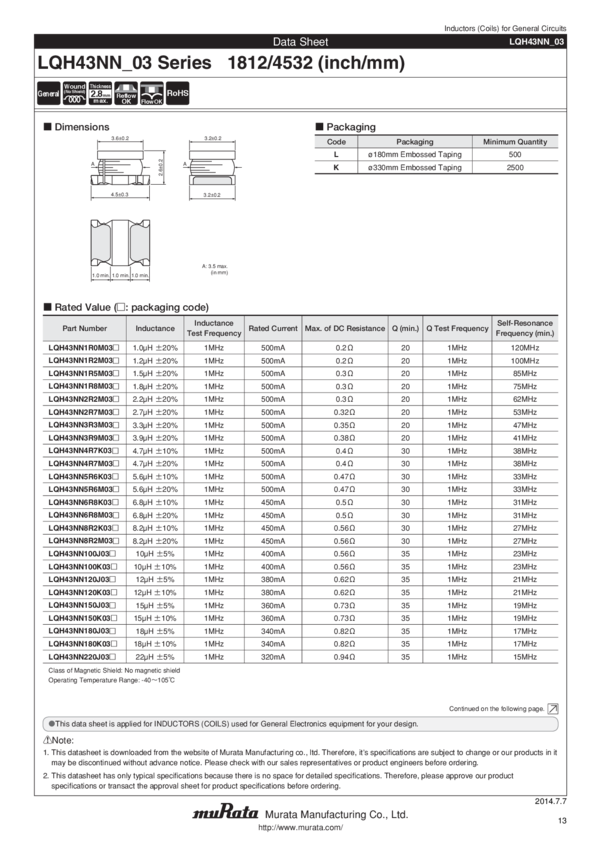Click the Q (min.) column header
Viewport: 601px width, 850px height.
(x=405, y=329)
